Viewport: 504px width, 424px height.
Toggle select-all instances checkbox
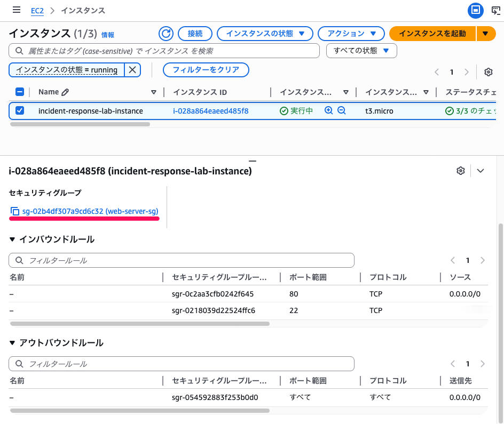(x=20, y=92)
